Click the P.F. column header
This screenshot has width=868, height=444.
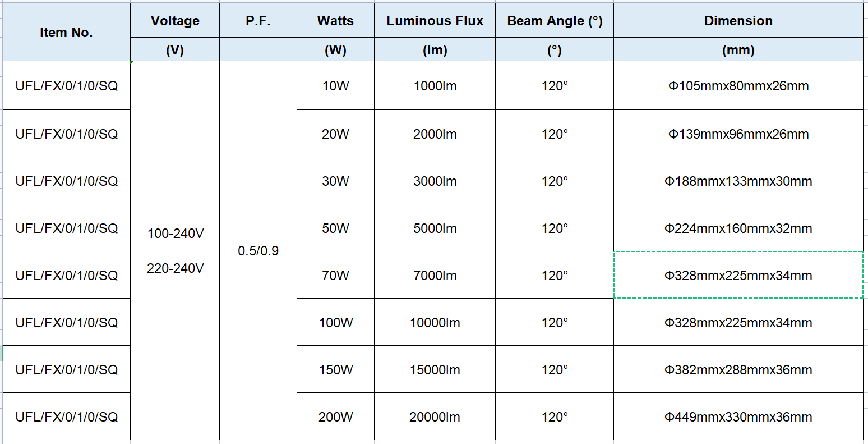tap(258, 21)
